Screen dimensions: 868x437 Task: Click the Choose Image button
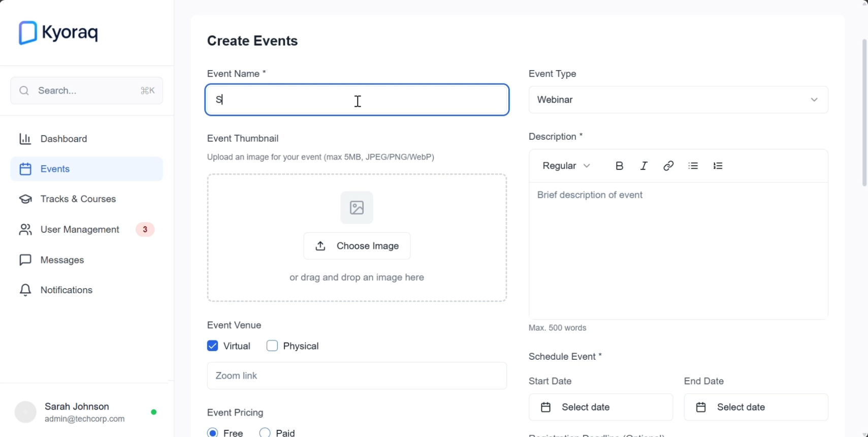tap(357, 245)
